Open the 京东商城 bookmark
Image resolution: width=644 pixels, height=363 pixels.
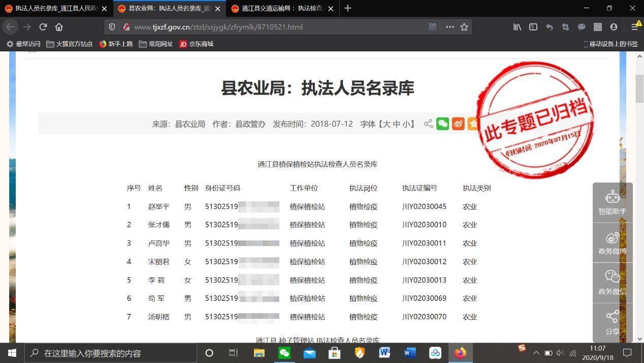coord(197,44)
